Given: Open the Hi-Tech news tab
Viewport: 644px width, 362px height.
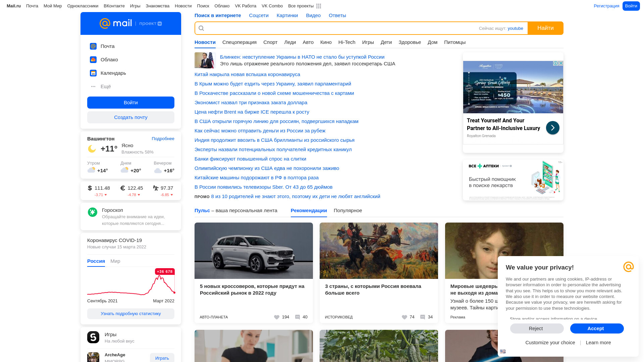Looking at the screenshot, I should pos(347,42).
